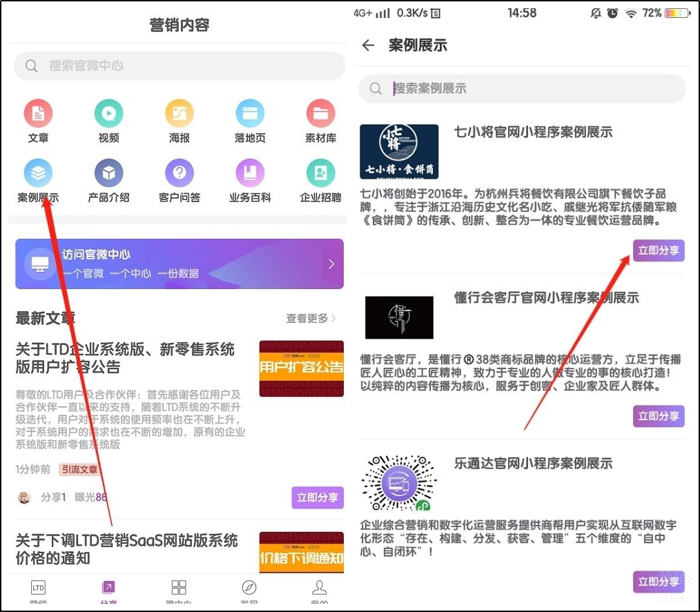Viewport: 700px width, 612px height.
Task: Click the 搜索案例展示 search box
Action: tap(522, 88)
